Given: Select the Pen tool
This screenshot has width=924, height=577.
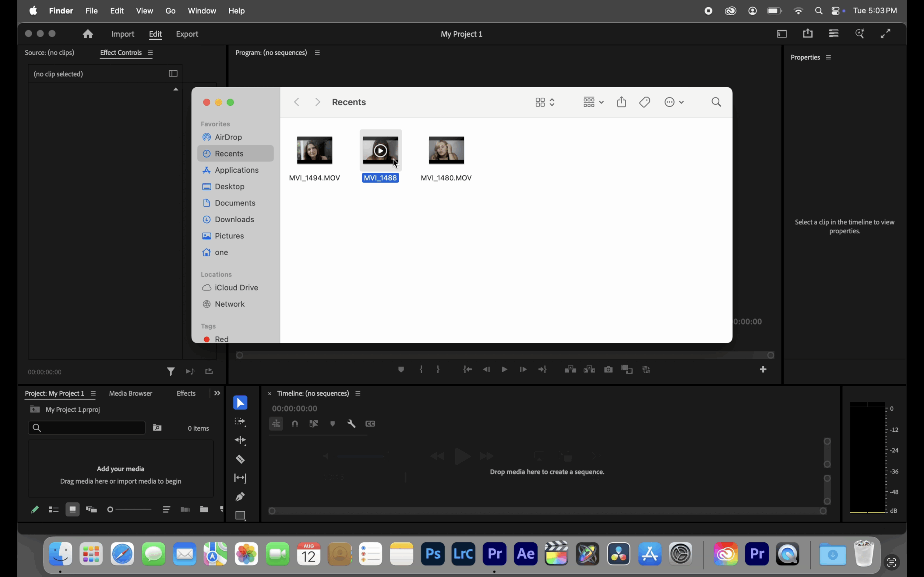Looking at the screenshot, I should click(x=240, y=497).
